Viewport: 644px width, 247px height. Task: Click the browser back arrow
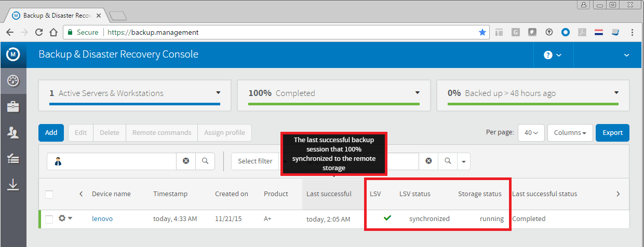pos(9,32)
